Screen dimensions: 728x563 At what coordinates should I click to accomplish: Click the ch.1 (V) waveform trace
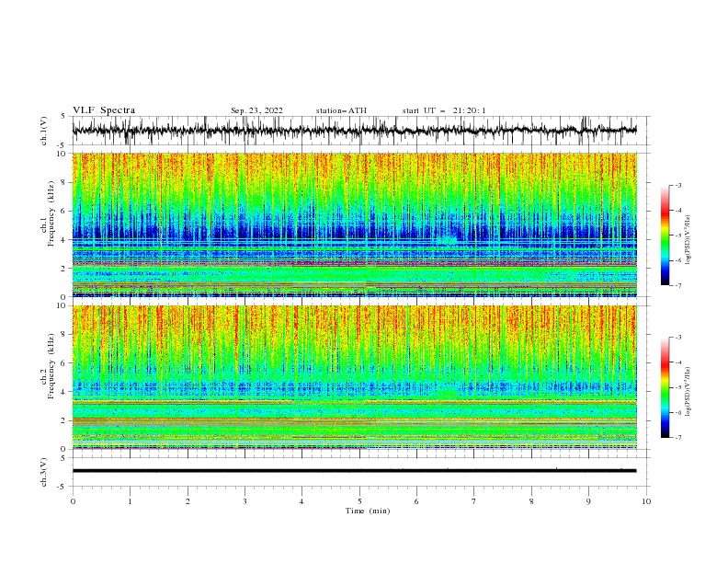pos(354,131)
